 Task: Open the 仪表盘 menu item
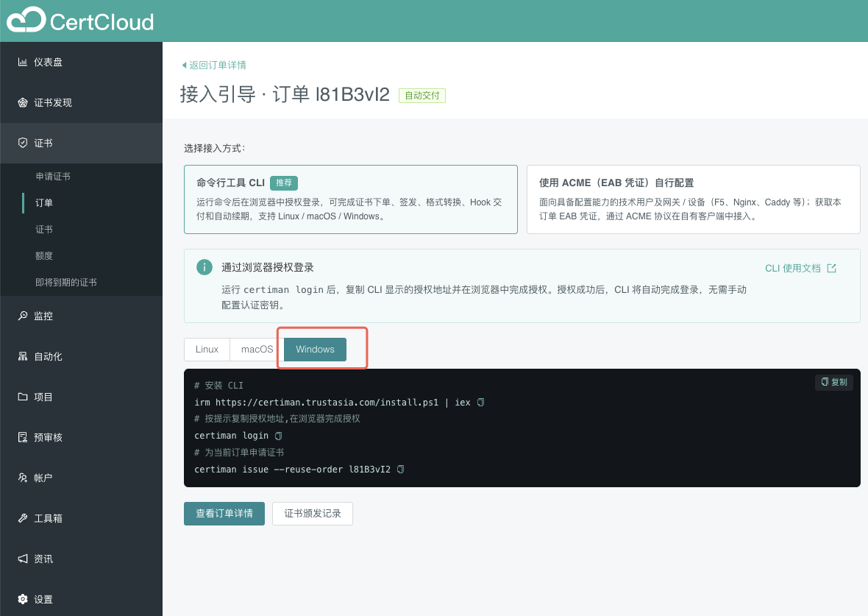point(81,62)
